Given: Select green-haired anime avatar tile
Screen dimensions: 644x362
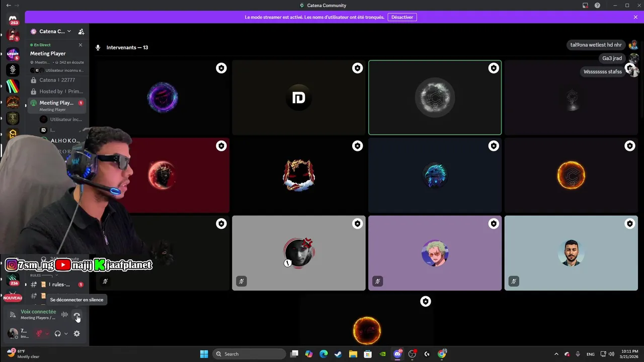Looking at the screenshot, I should [x=435, y=253].
